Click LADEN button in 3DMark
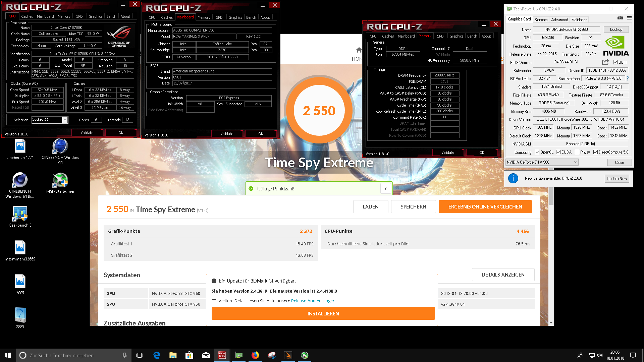Image resolution: width=644 pixels, height=362 pixels. (371, 206)
